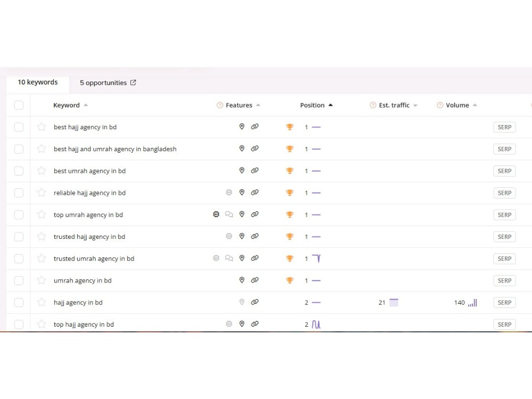
Task: Select checkbox for best hajj and umrah agency in bangladesh
Action: 19,149
